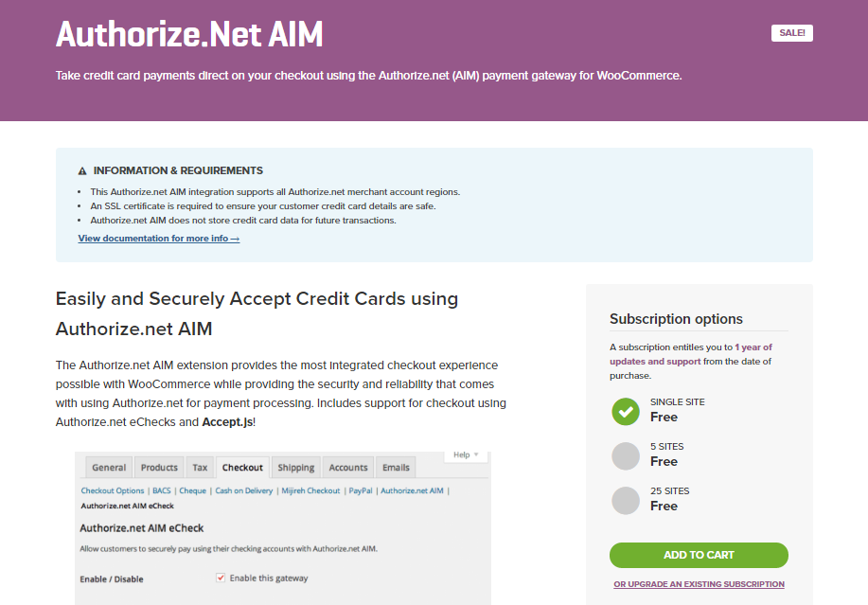Open the Emails tab
Screen dimensions: 868x605
396,467
